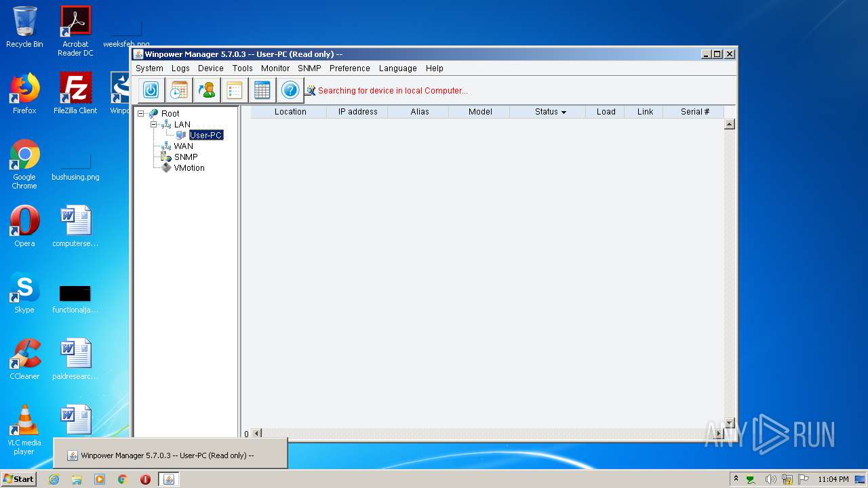Click the vertical scrollbar down arrow
Image resolution: width=868 pixels, height=488 pixels.
pyautogui.click(x=730, y=423)
